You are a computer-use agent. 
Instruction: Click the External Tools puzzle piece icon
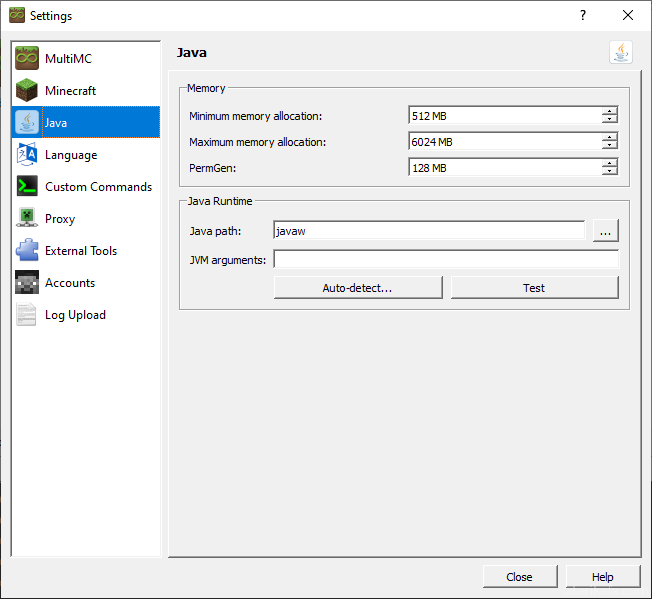coord(27,250)
